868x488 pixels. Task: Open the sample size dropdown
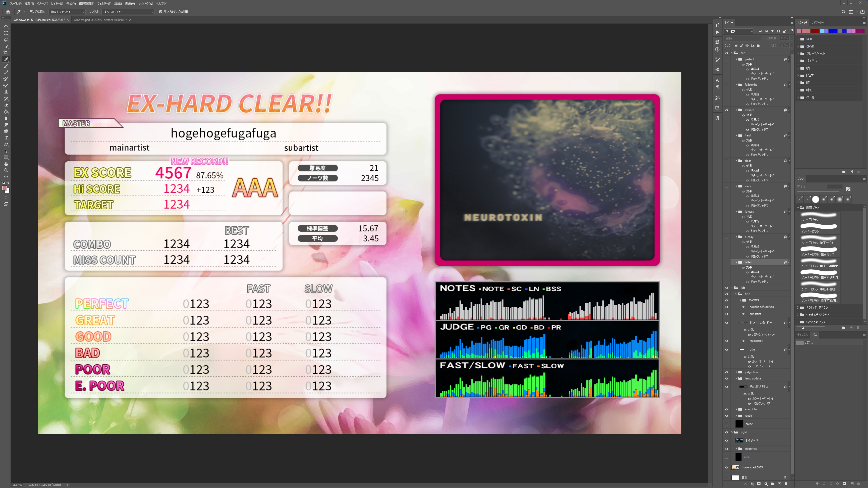coord(67,12)
